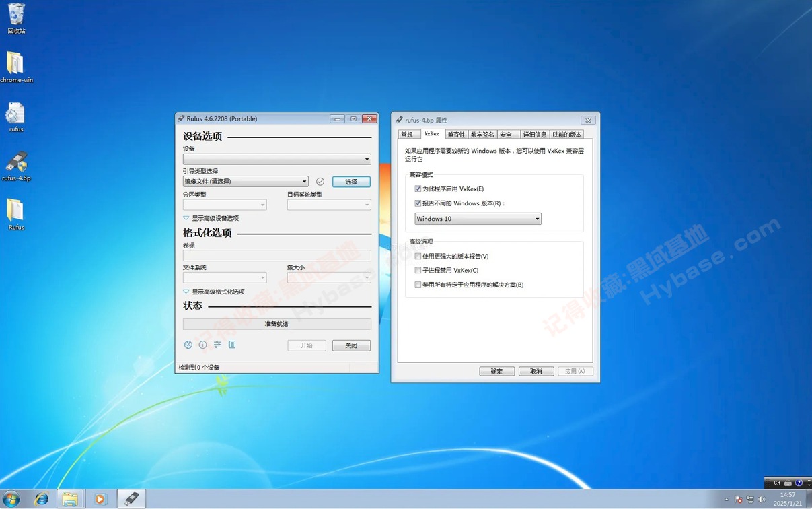
Task: Open Rufus settings via the sliders icon
Action: [x=217, y=345]
